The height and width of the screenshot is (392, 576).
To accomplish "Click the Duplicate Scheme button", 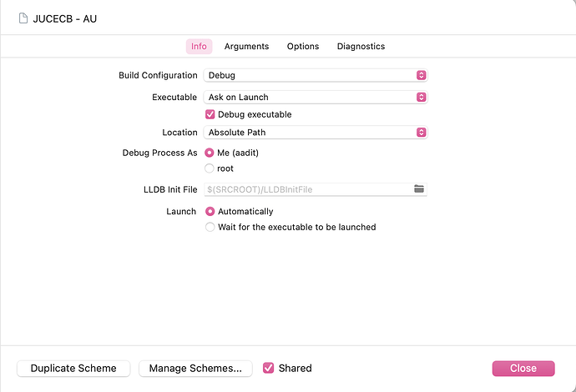I will [x=73, y=368].
